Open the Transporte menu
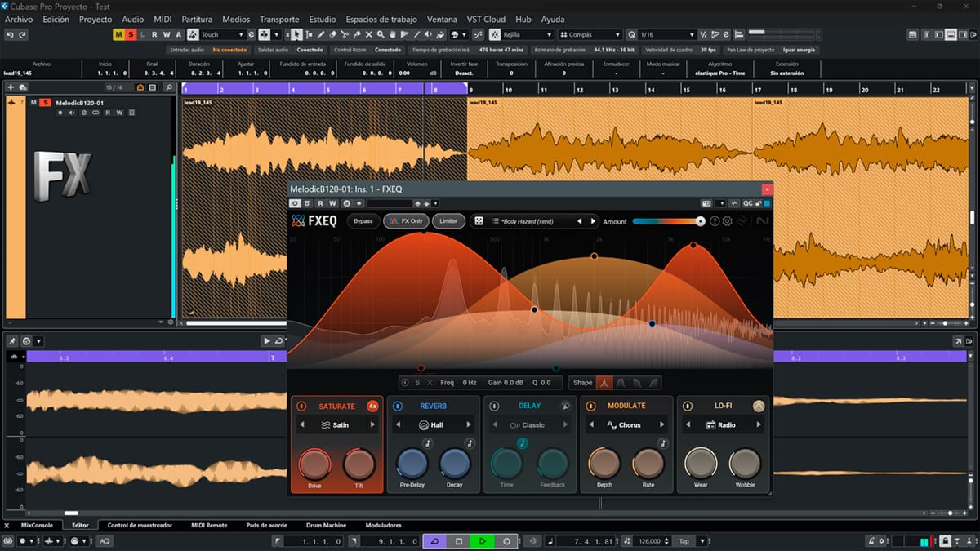The width and height of the screenshot is (980, 551). click(279, 19)
